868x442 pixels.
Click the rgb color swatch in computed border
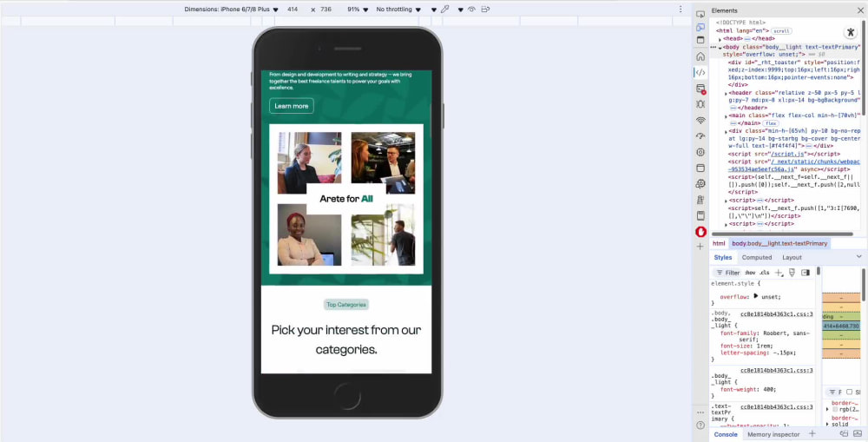coord(835,410)
